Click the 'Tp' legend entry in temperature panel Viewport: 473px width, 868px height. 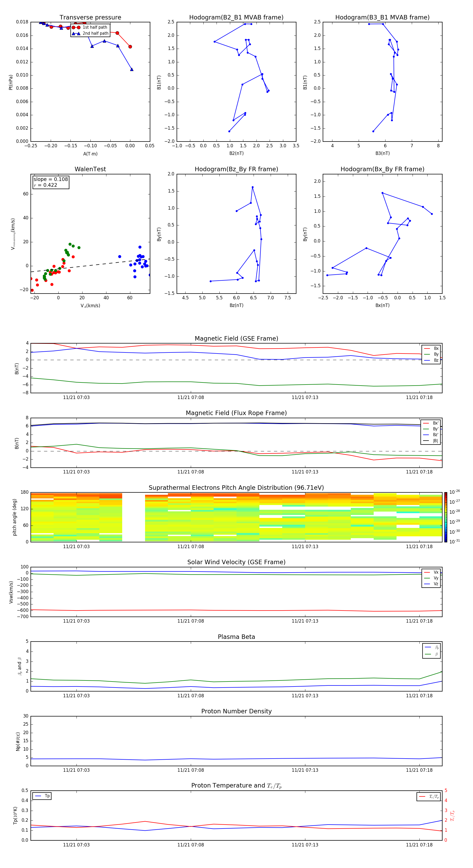point(42,796)
